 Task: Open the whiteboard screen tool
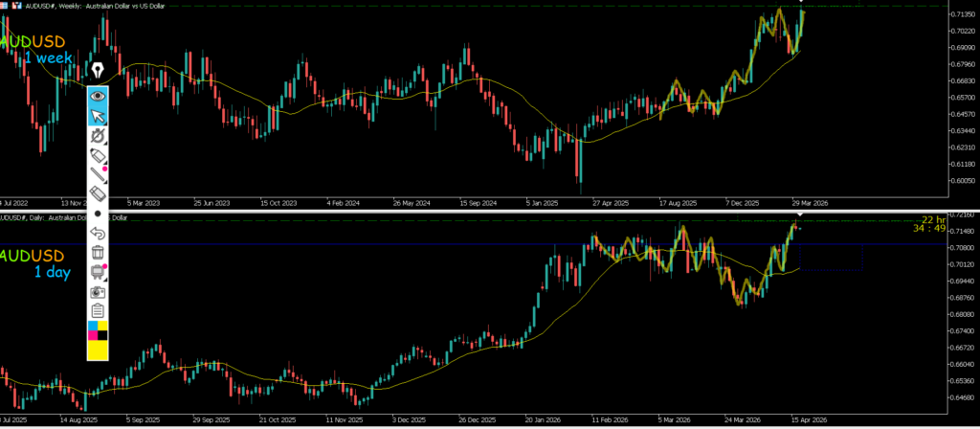[97, 272]
